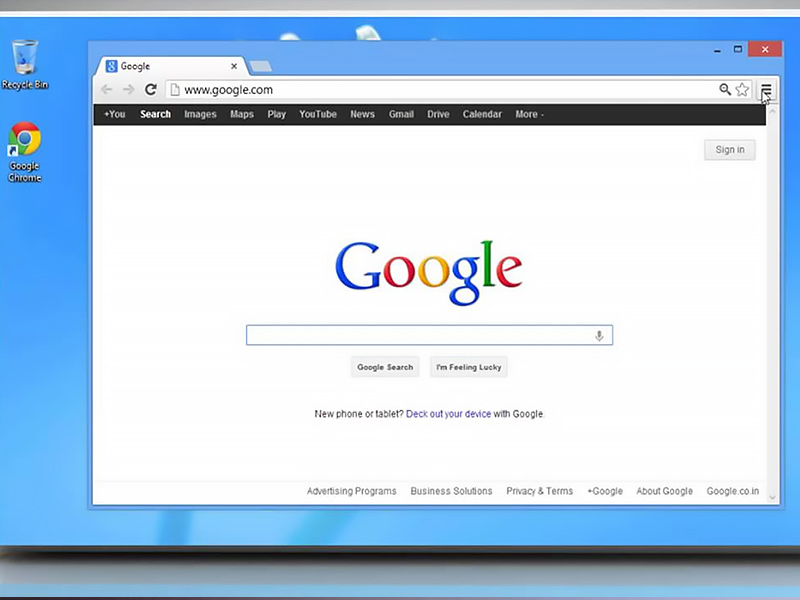800x600 pixels.
Task: Open Maps in the Google bar
Action: 242,114
